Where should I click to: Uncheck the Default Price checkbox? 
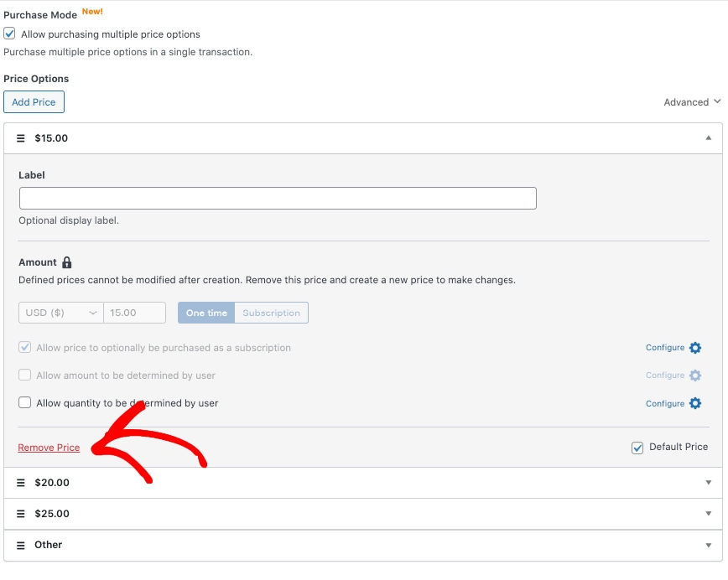[638, 447]
